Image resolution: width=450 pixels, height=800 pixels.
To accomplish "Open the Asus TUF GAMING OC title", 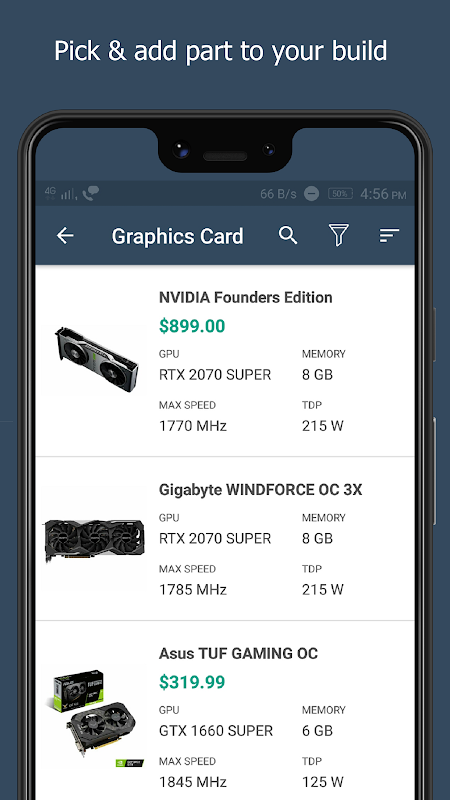I will 238,654.
